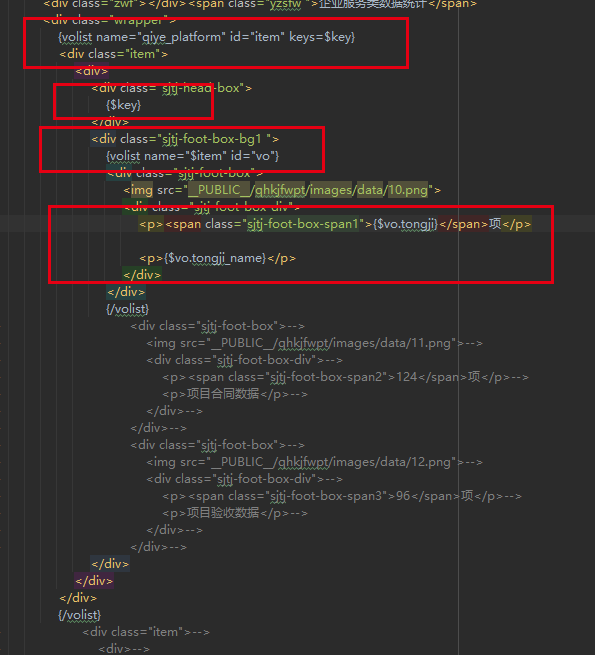
Task: Click the uncommented <div class="item"> line
Action: [x=114, y=54]
